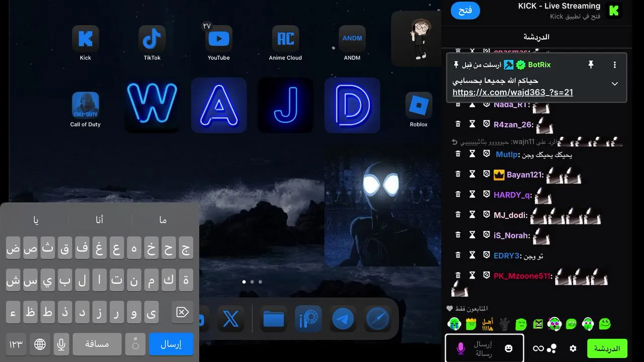Viewport: 644px width, 362px height.
Task: Tap the purple microphone in message box
Action: pos(460,348)
